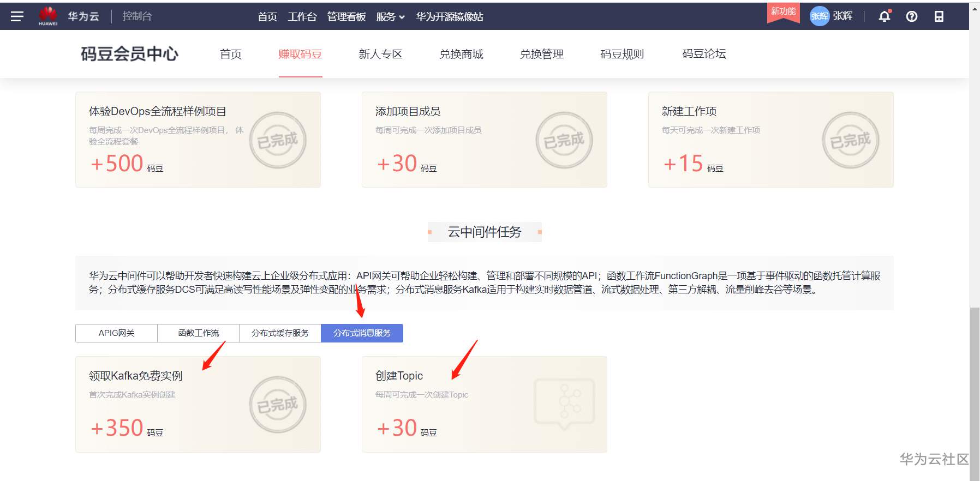This screenshot has height=481, width=980.
Task: Open 新建工作项 task card
Action: pos(771,140)
